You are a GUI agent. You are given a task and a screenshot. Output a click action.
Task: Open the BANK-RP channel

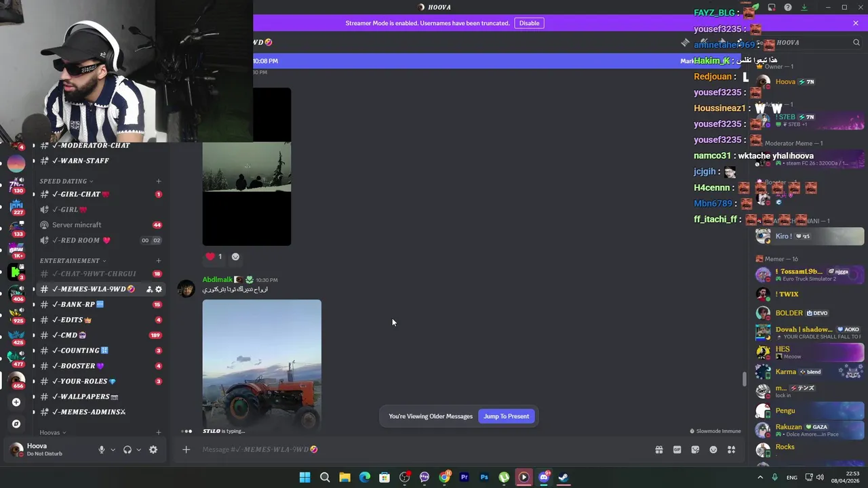(100, 304)
